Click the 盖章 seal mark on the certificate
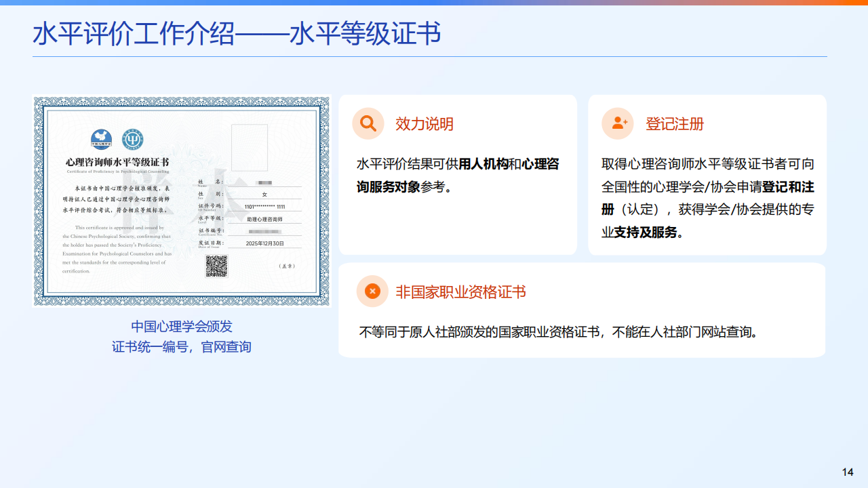The height and width of the screenshot is (488, 868). (x=288, y=265)
